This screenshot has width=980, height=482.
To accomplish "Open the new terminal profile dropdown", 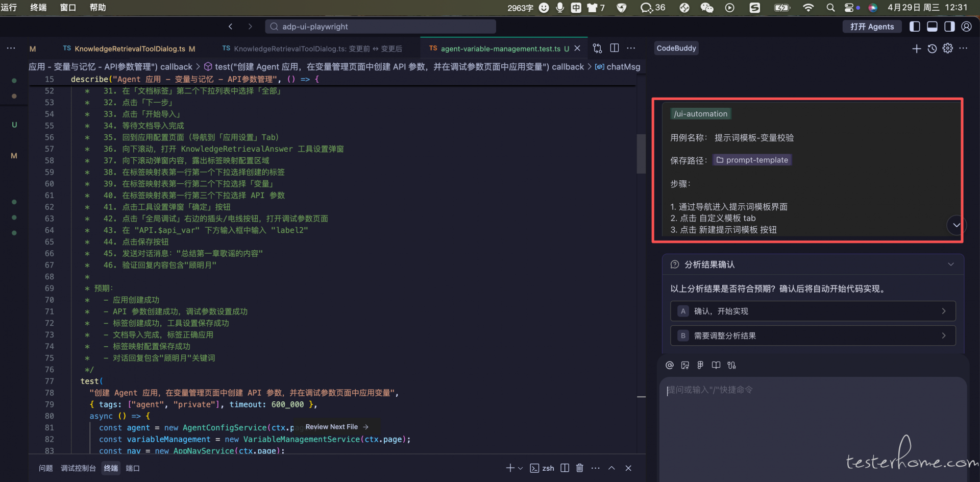I will 520,468.
